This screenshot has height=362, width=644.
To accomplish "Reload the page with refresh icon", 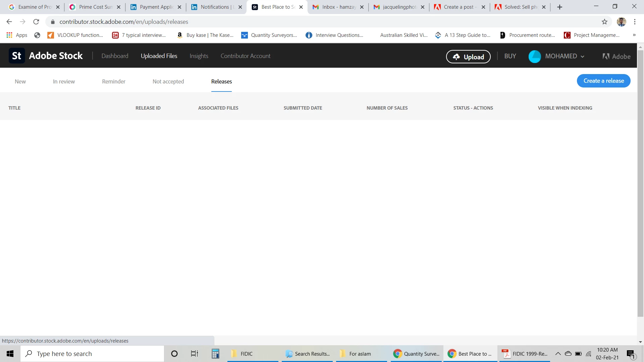I will (x=36, y=22).
